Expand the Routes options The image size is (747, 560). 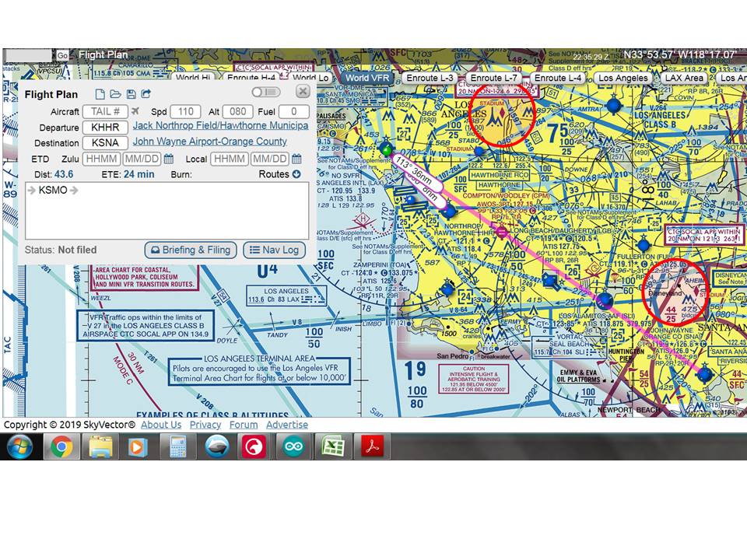point(296,173)
